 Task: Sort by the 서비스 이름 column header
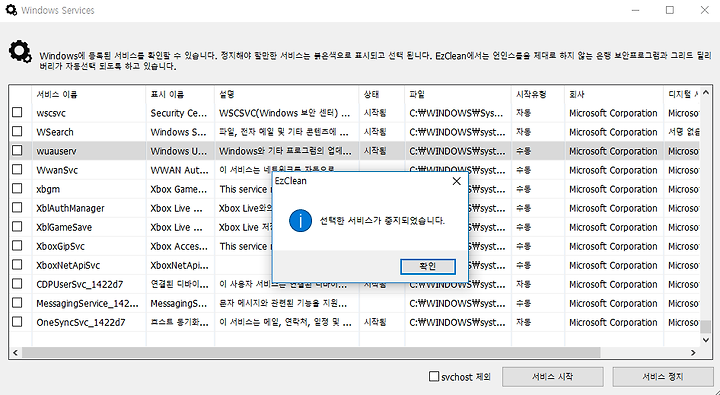[x=89, y=94]
